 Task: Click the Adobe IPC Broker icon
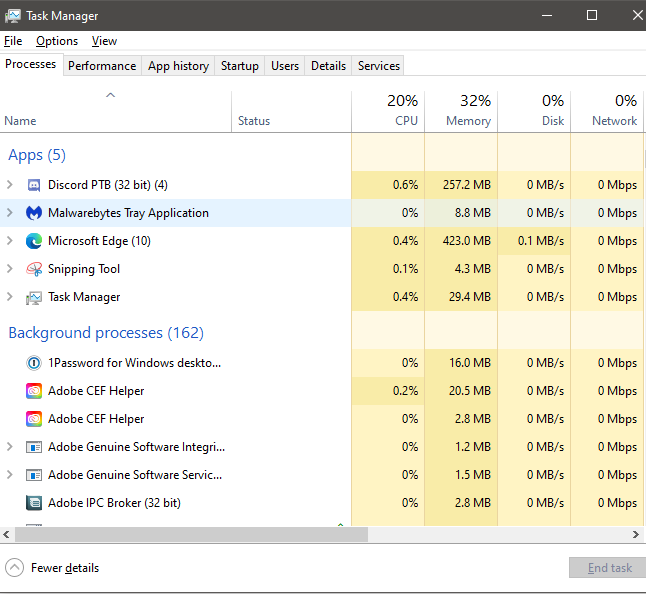click(34, 503)
